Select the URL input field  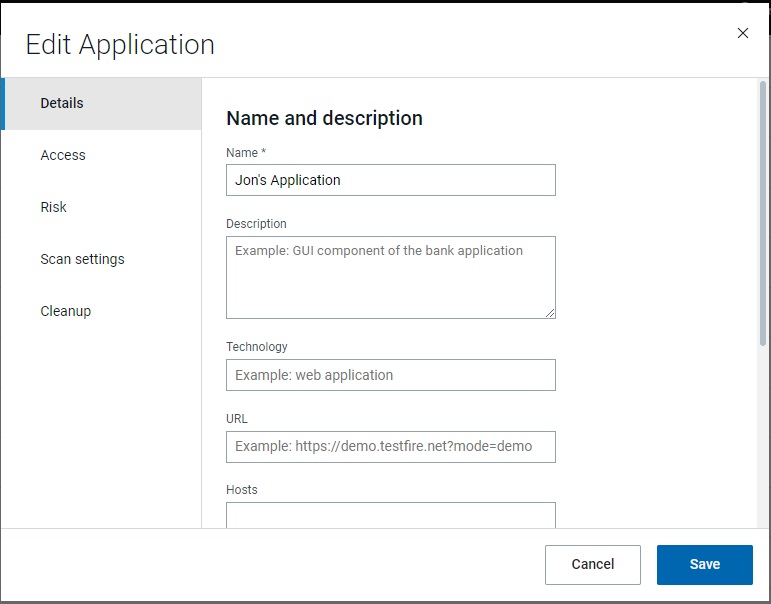390,446
